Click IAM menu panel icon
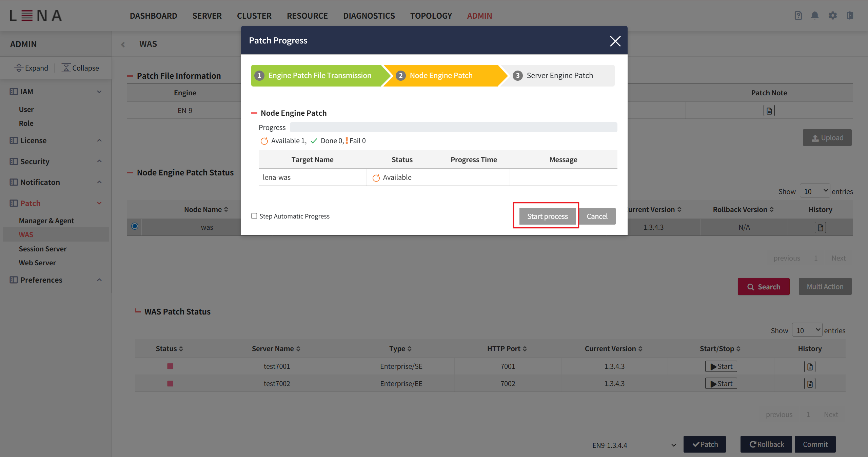 (14, 92)
